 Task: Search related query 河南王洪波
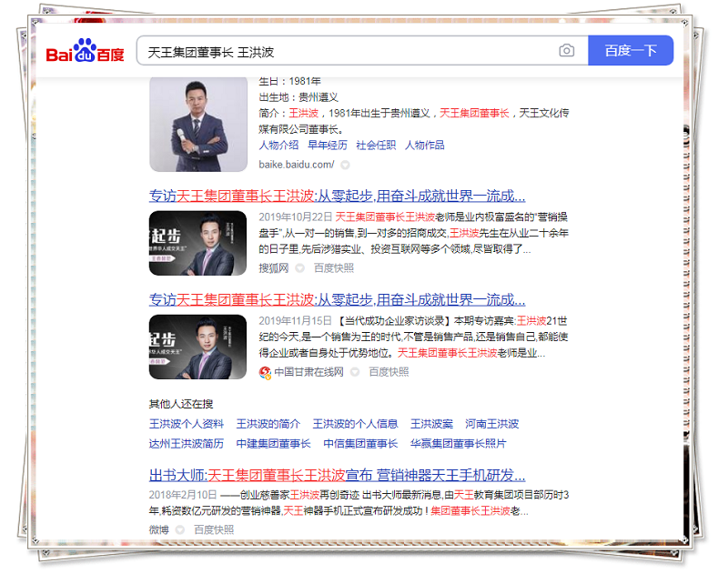[x=491, y=424]
